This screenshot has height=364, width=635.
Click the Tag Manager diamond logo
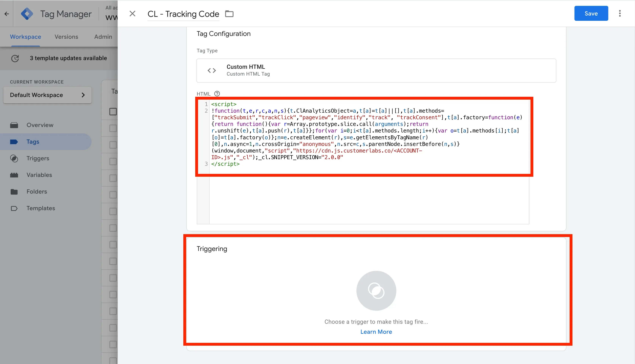tap(27, 14)
